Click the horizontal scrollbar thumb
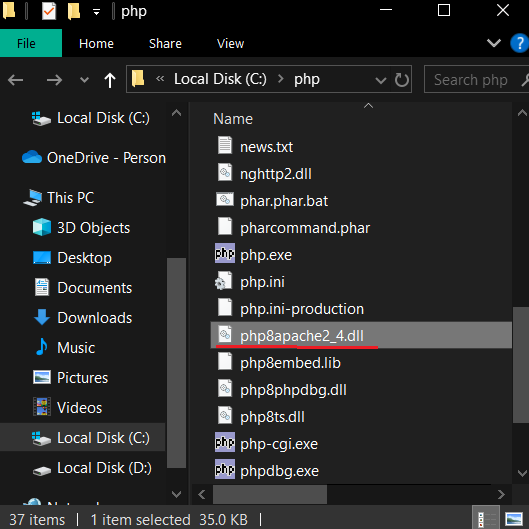The image size is (529, 529). [270, 495]
